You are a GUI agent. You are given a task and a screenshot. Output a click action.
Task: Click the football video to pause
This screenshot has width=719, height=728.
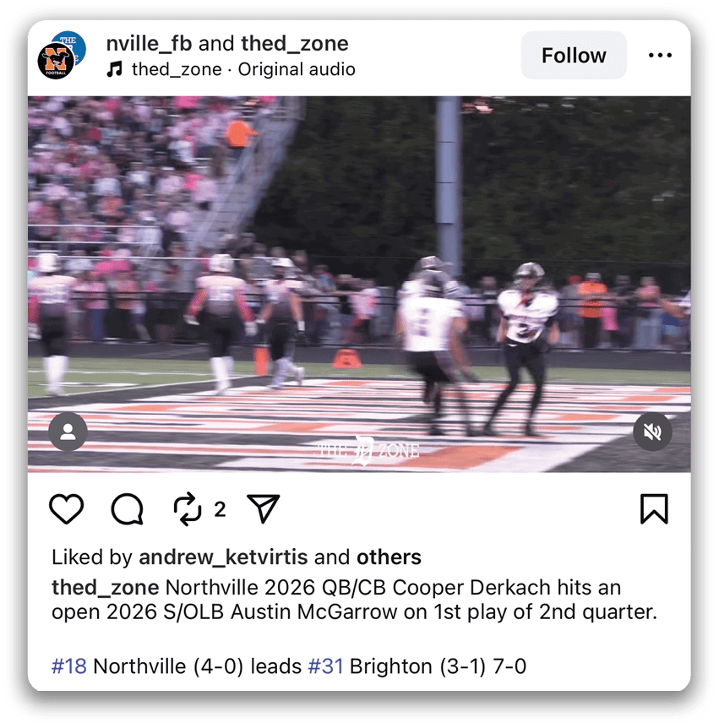tap(359, 284)
